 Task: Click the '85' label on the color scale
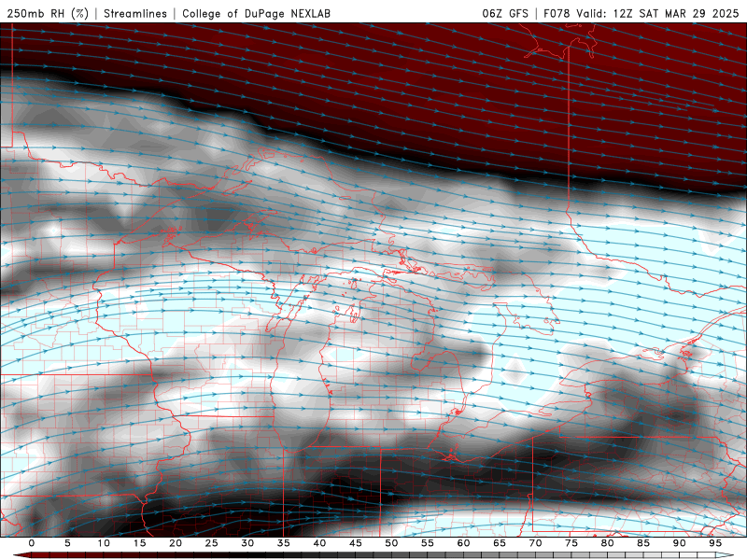643,543
